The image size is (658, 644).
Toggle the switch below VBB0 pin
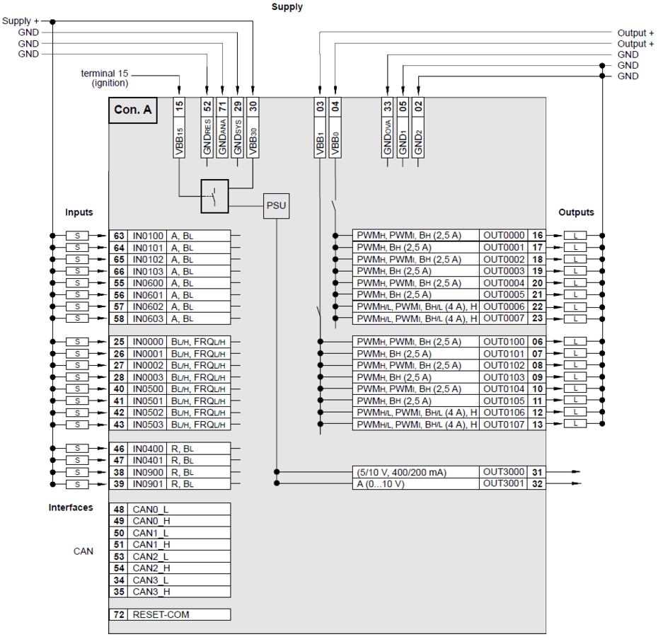tap(335, 205)
